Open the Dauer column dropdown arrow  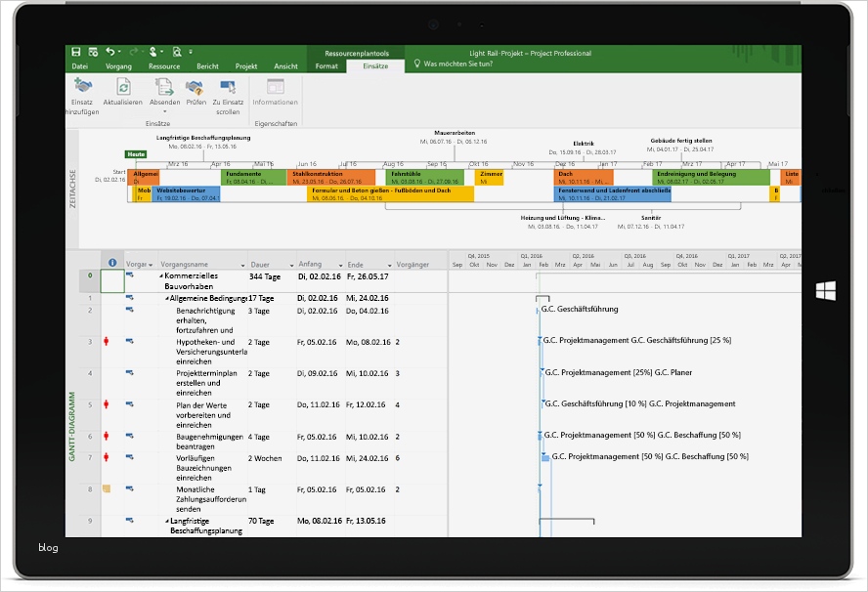[x=294, y=264]
